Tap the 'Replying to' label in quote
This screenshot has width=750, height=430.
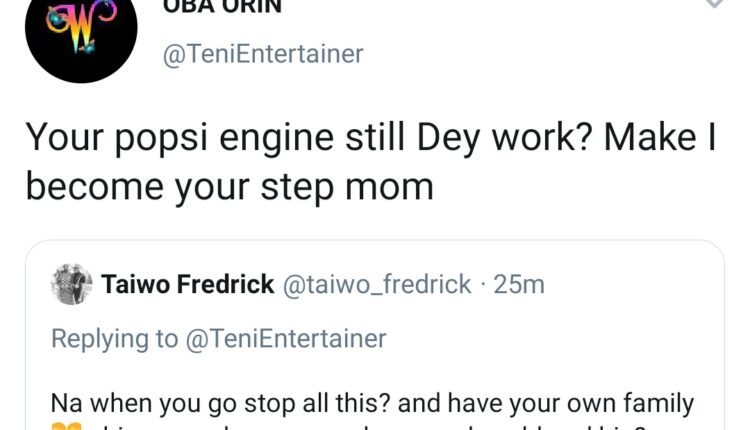point(114,338)
